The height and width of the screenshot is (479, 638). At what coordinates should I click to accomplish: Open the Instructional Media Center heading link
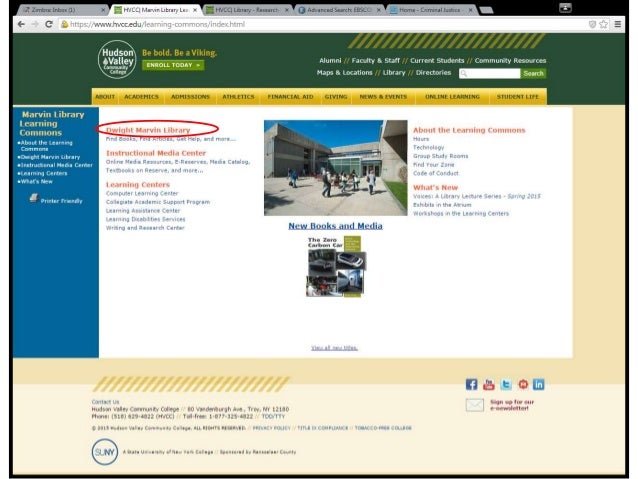(x=156, y=153)
